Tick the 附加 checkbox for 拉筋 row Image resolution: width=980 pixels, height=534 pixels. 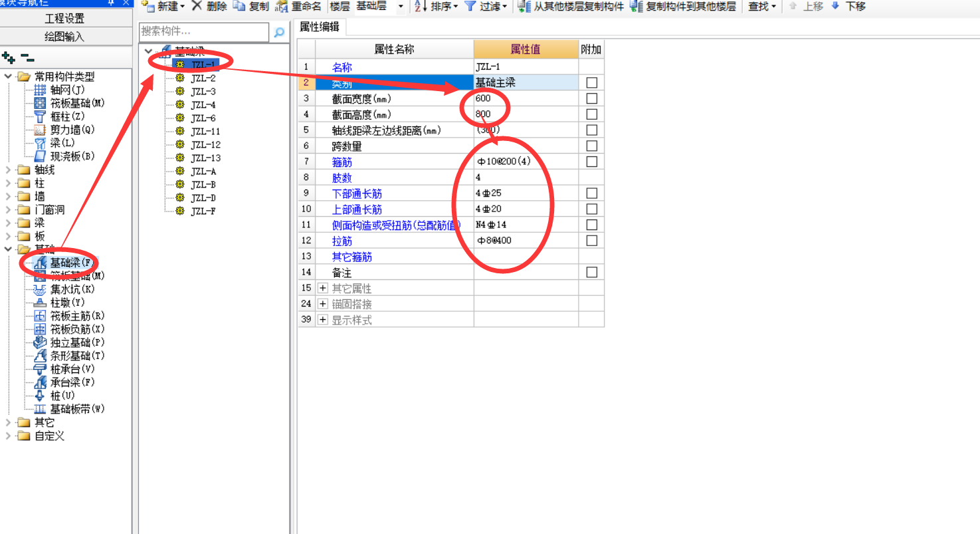click(591, 241)
